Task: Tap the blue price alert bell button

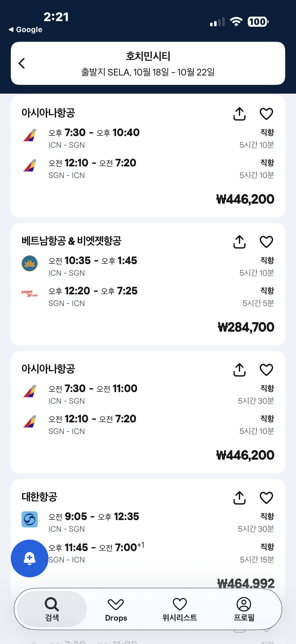Action: (29, 558)
